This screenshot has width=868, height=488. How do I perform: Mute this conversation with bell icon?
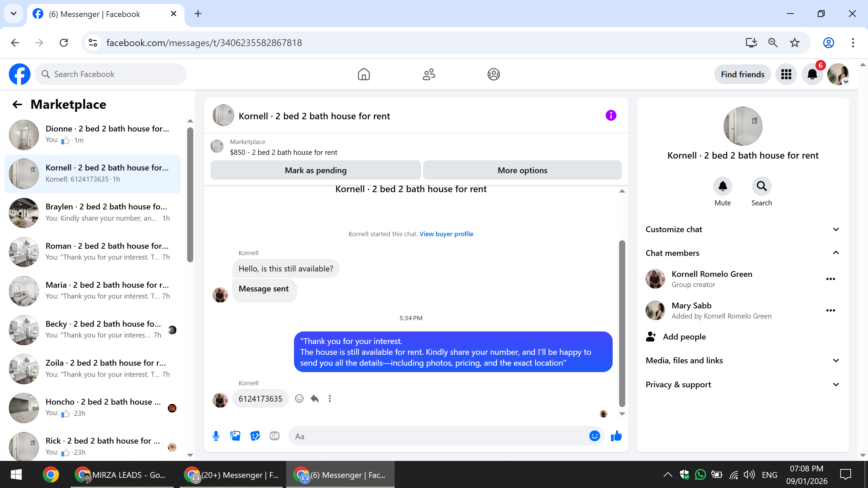coord(723,186)
